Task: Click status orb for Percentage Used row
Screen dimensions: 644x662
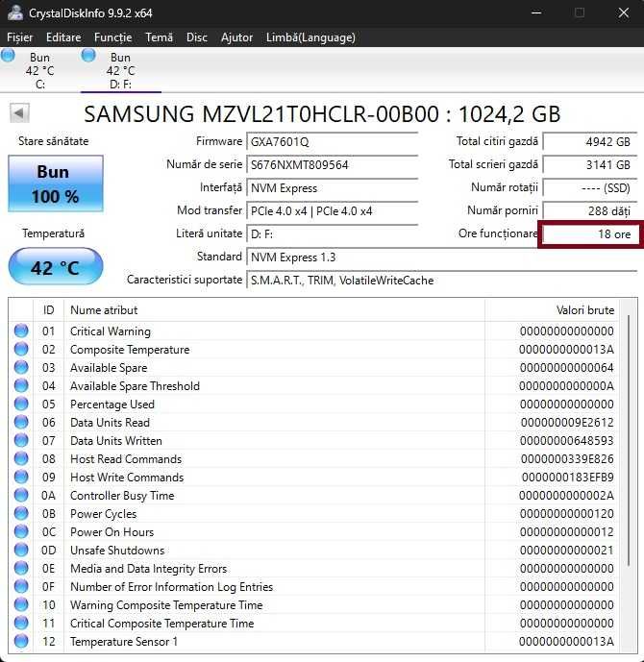Action: click(21, 404)
